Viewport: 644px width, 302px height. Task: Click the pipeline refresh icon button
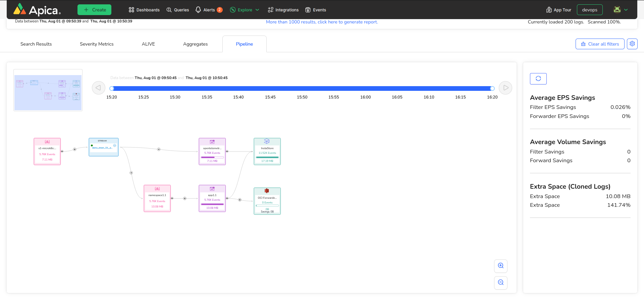pyautogui.click(x=538, y=78)
